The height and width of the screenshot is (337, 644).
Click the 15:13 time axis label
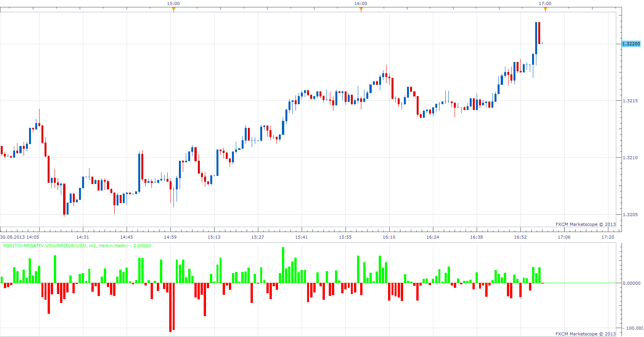coord(214,237)
